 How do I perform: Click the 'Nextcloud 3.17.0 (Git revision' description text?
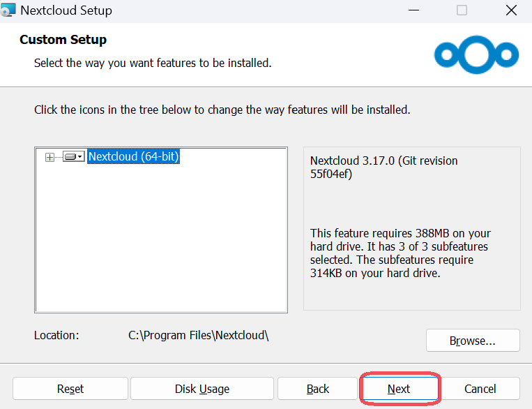point(383,167)
